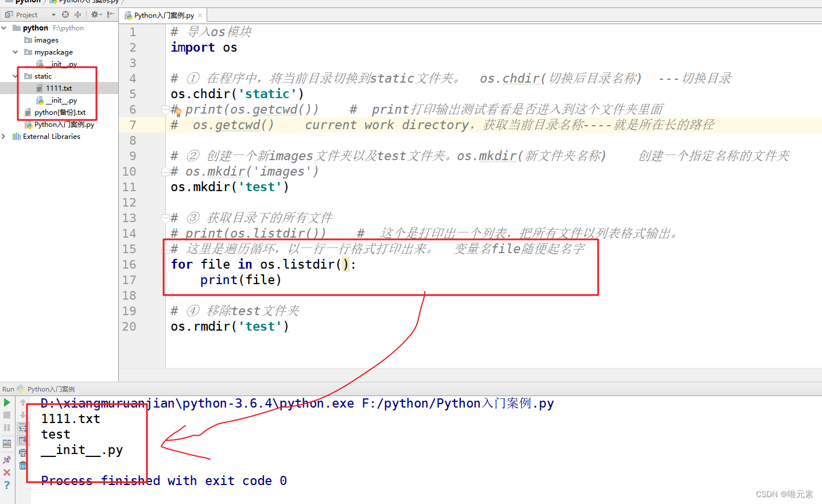Click the os.mkdir('test') code line
Screen dimensions: 822x504
[230, 187]
